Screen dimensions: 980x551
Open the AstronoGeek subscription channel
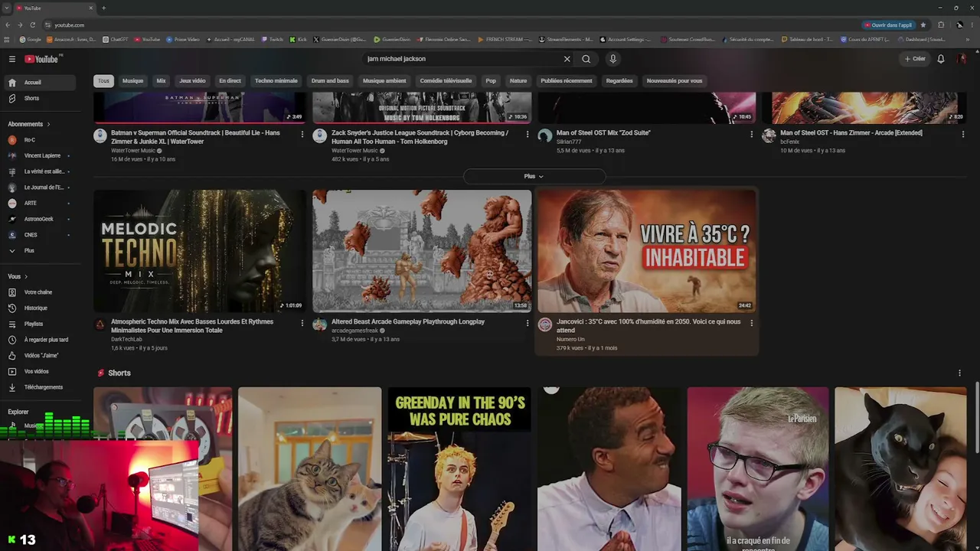click(41, 220)
